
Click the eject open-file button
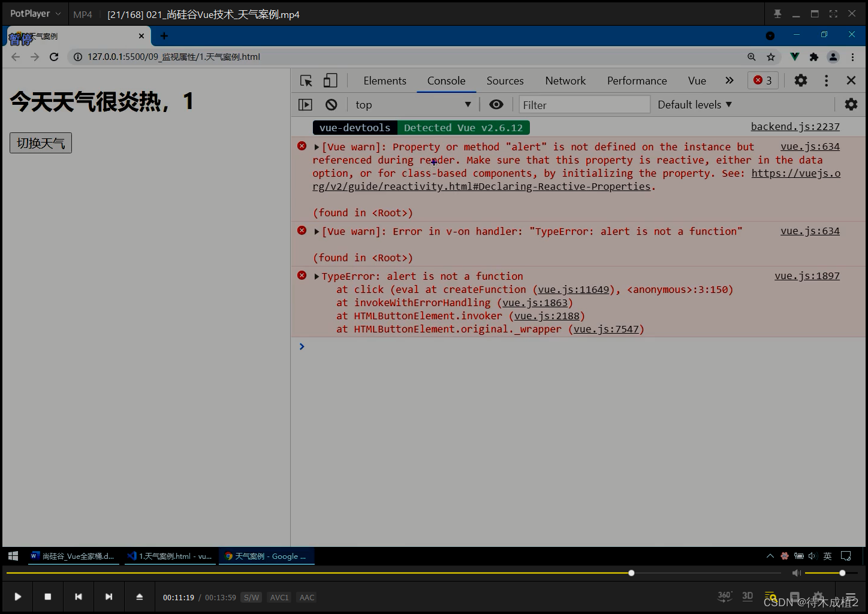coord(139,597)
